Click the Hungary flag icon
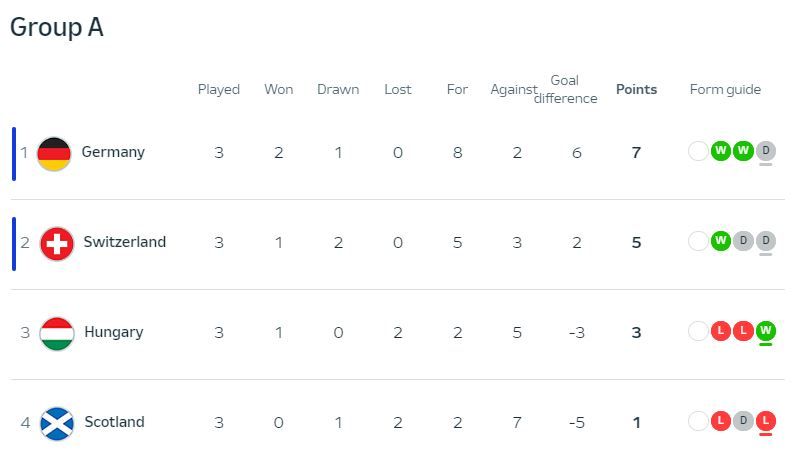 click(x=57, y=333)
